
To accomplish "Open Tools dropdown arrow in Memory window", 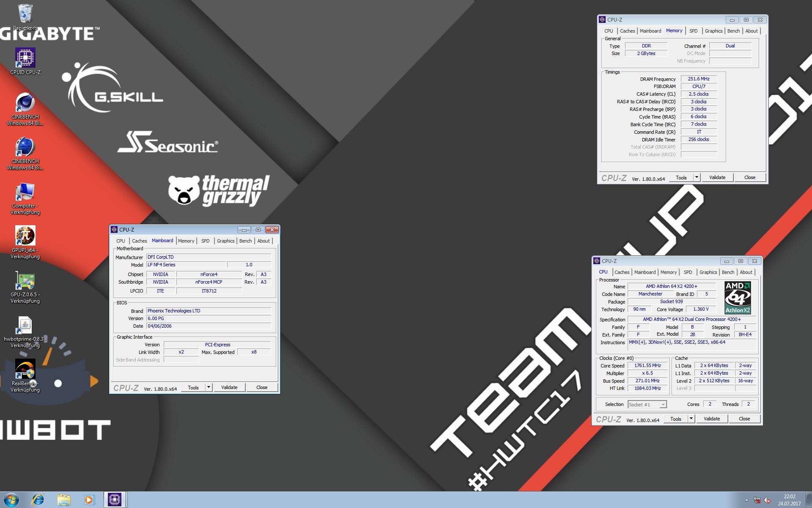I will point(697,177).
